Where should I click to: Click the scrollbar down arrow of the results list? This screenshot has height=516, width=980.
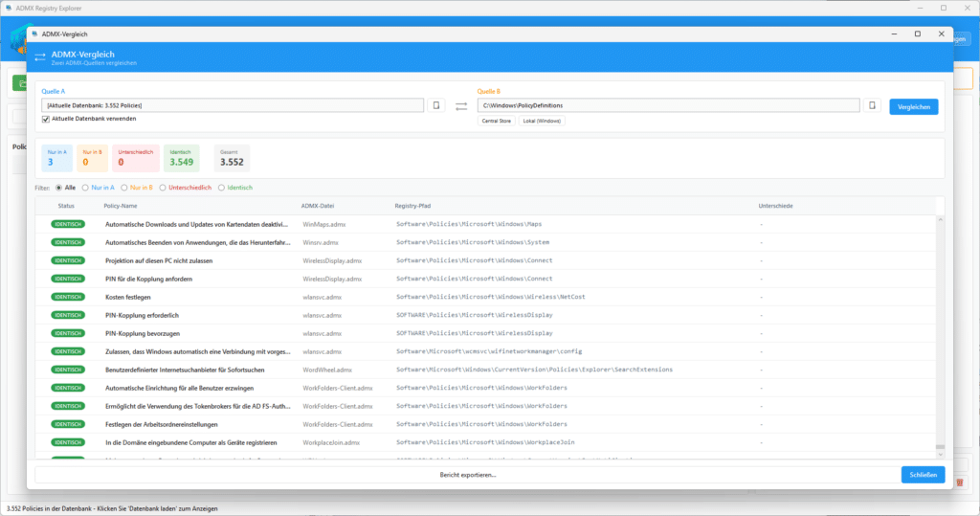click(x=940, y=455)
